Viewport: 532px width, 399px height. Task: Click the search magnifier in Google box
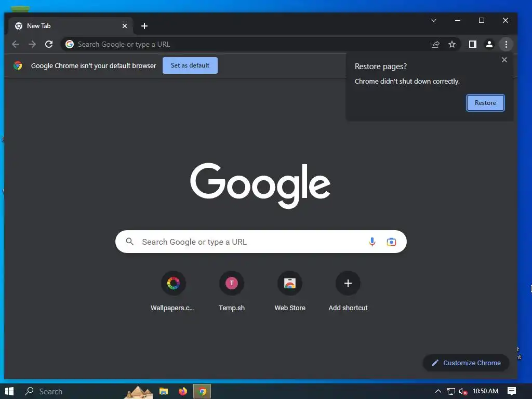click(x=129, y=242)
